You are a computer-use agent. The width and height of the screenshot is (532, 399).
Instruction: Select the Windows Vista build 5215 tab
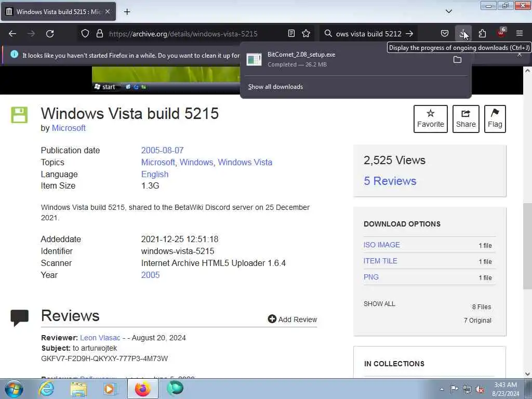click(58, 11)
